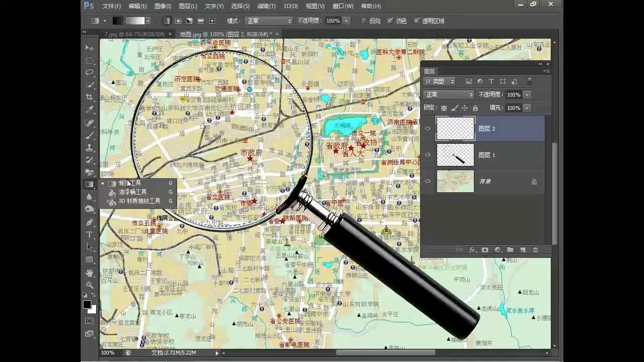Viewport: 644px width, 362px height.
Task: Link layers icon in Layers panel
Action: coord(459,250)
